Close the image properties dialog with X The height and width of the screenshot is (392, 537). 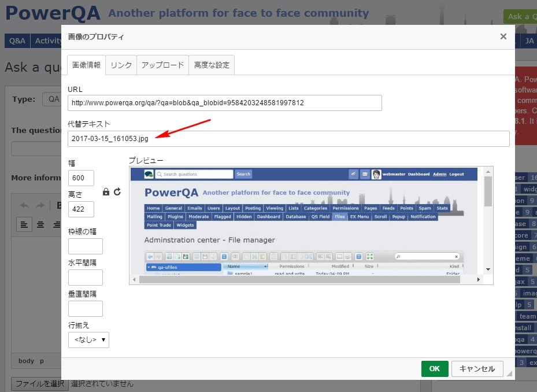point(503,36)
